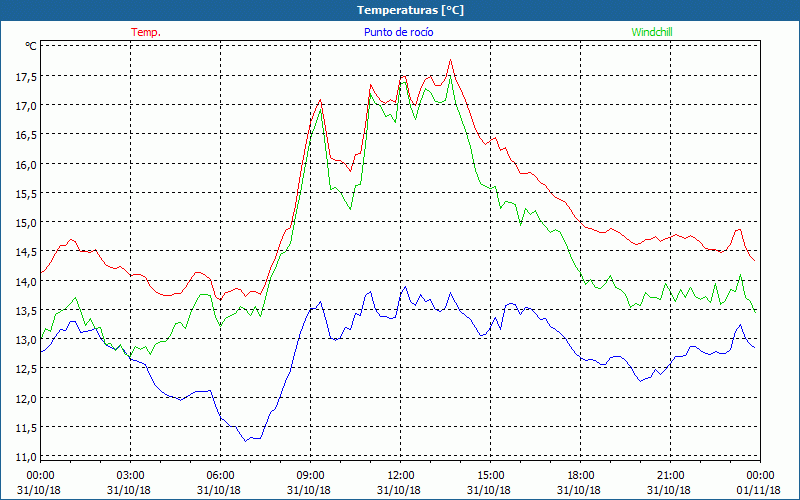
Task: Click the 17,0 y-axis value
Action: (x=26, y=106)
